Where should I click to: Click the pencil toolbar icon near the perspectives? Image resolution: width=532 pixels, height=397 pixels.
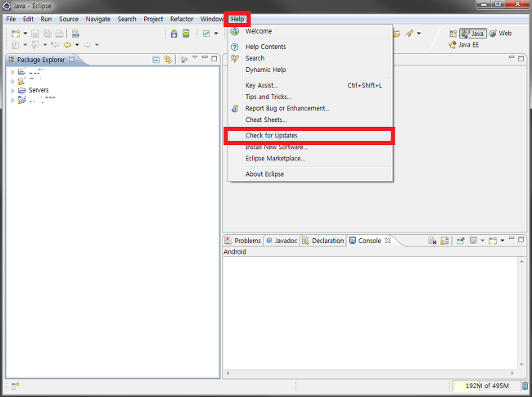[410, 33]
